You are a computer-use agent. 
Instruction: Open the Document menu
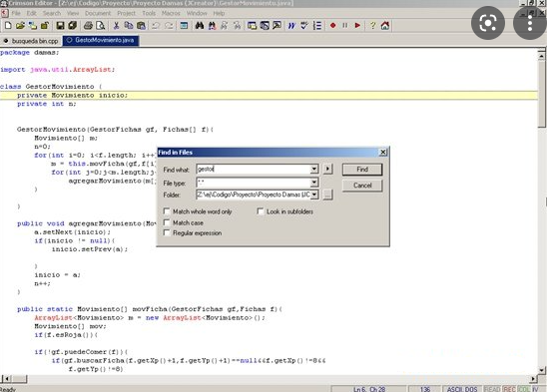pyautogui.click(x=98, y=13)
